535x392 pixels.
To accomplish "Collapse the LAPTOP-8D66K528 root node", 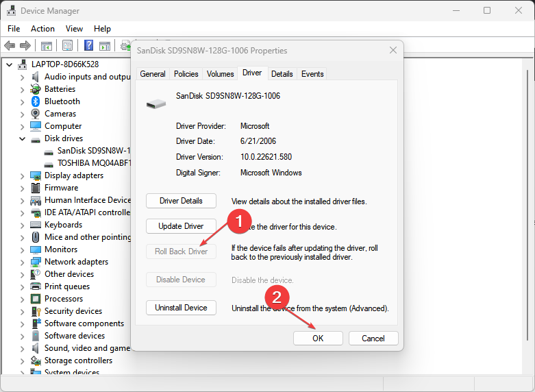I will click(9, 64).
